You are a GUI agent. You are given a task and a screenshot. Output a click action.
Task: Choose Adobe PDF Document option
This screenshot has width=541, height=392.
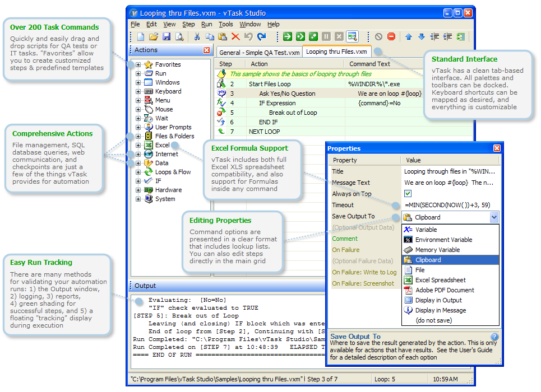[445, 290]
